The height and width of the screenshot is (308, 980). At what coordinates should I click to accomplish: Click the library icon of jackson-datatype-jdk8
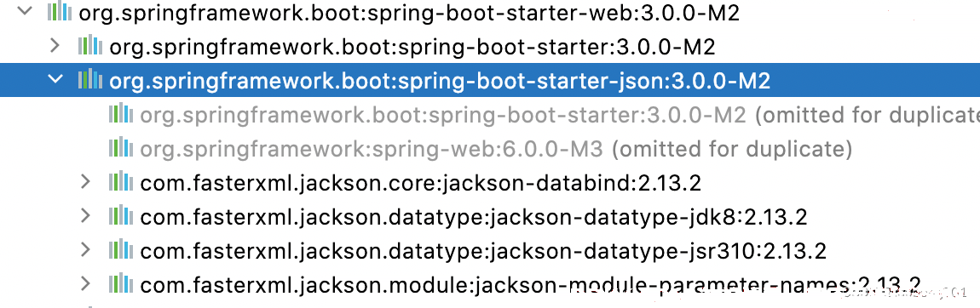click(x=121, y=216)
